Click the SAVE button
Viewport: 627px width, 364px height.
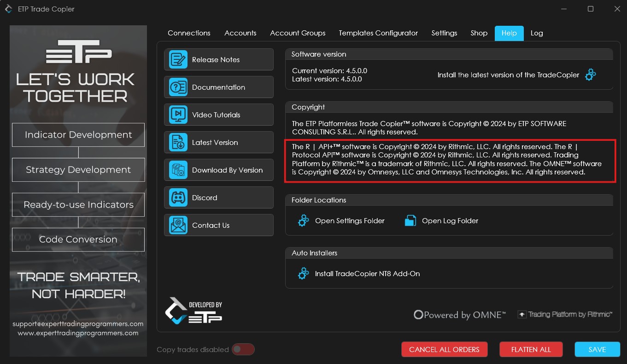(x=597, y=349)
